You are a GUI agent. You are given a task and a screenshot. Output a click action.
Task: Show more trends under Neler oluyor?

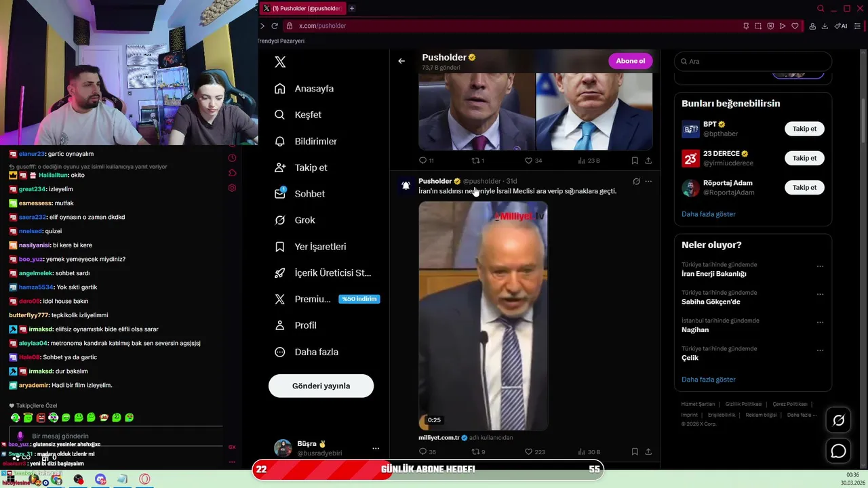coord(708,380)
